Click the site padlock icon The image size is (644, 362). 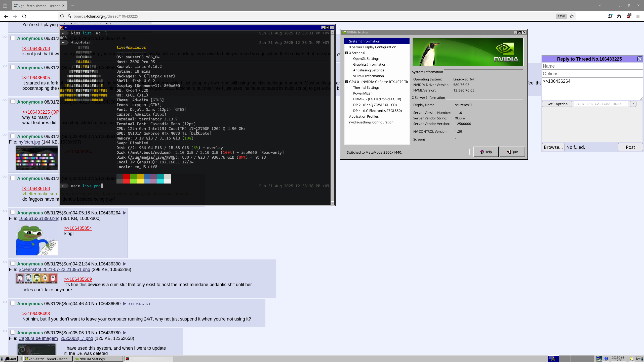(x=69, y=16)
